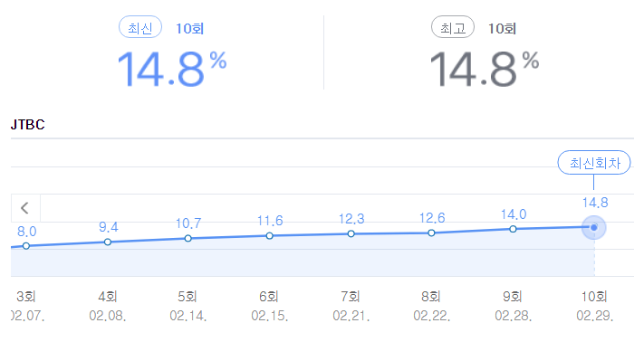Click the 9.4 rating value label
Viewport: 644px width, 342px height.
(x=109, y=227)
